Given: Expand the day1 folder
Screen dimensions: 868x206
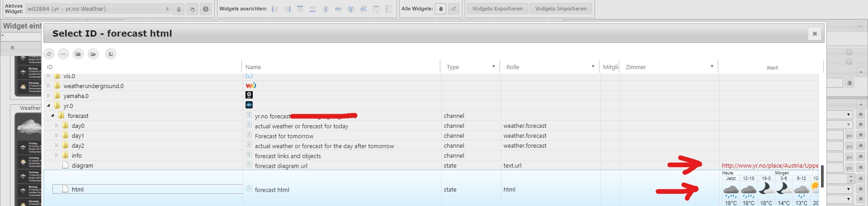Looking at the screenshot, I should click(57, 136).
